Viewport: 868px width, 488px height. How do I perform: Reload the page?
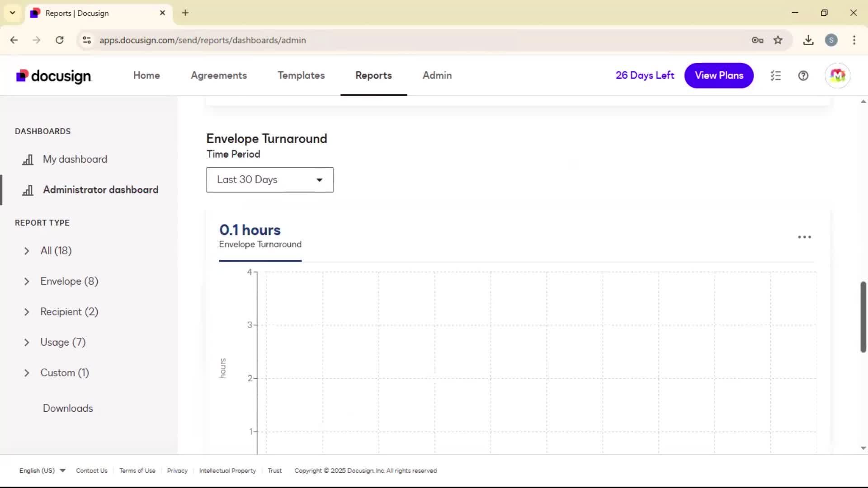[59, 40]
